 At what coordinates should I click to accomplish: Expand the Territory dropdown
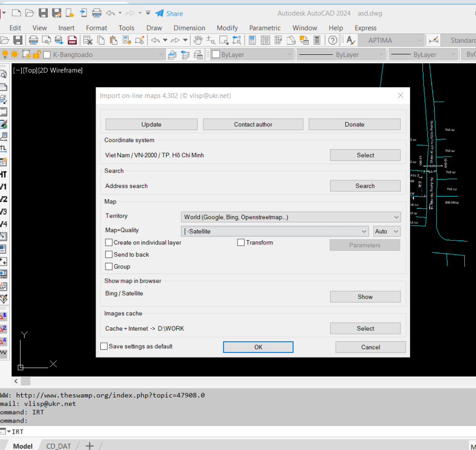tap(291, 217)
